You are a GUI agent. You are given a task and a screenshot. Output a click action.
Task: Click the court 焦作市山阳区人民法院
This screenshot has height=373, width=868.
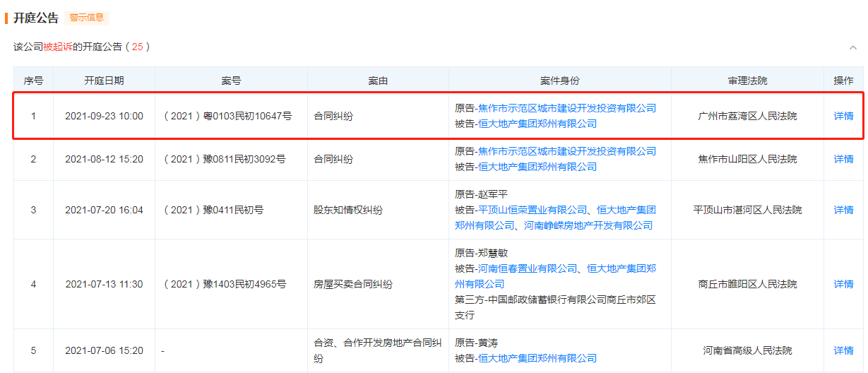click(x=747, y=159)
